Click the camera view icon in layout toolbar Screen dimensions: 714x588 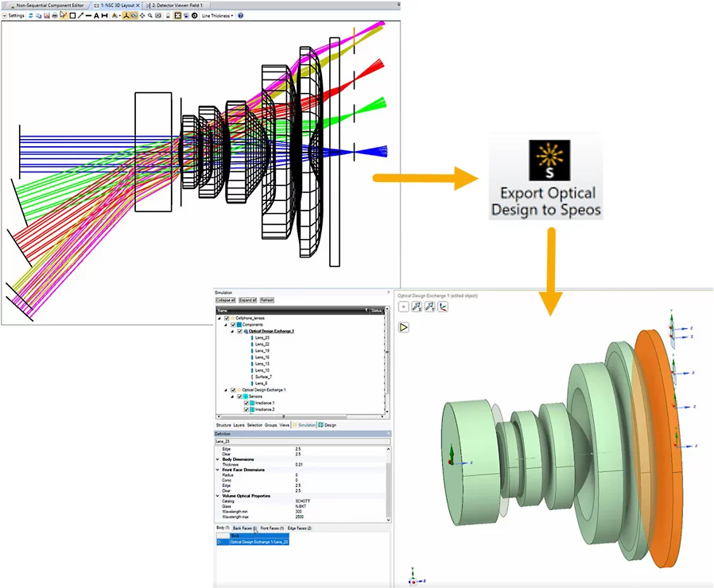(134, 15)
